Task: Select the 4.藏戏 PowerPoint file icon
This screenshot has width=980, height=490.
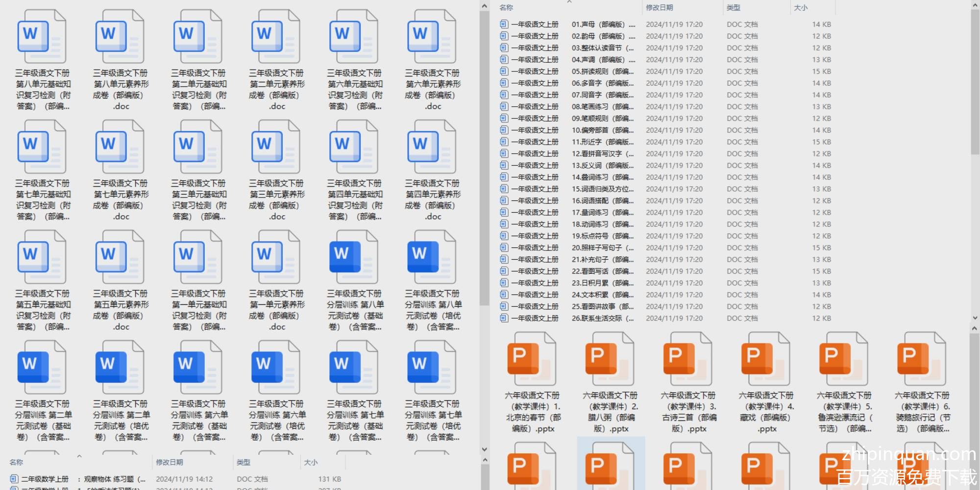Action: (765, 359)
